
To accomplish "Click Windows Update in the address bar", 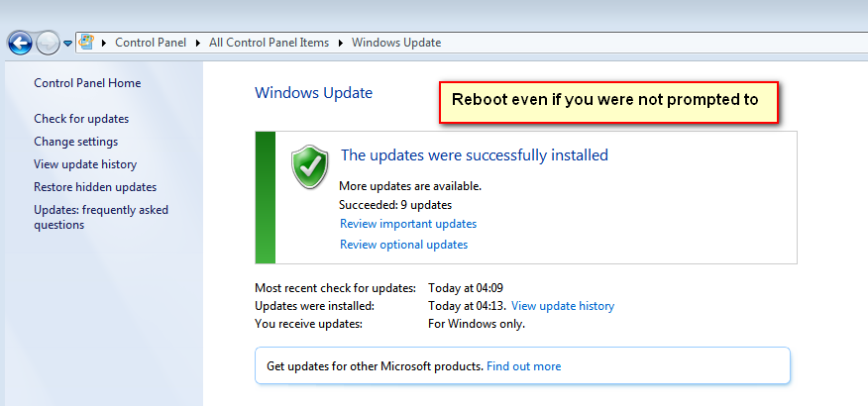I will click(396, 43).
